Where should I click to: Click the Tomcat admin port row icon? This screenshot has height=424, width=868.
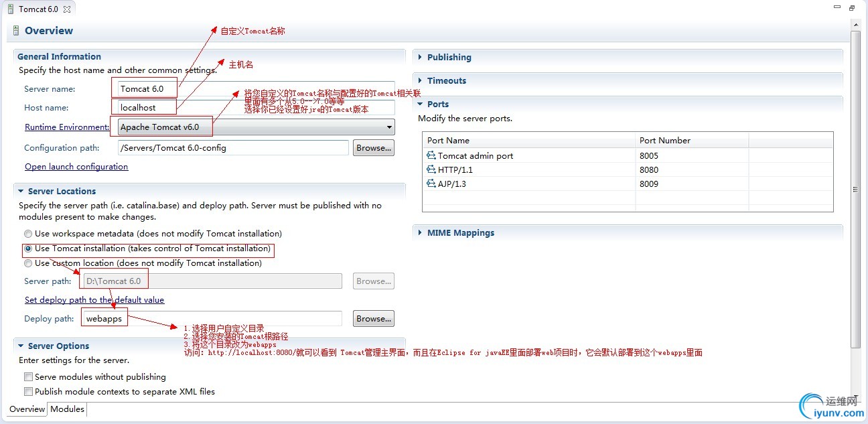point(431,155)
